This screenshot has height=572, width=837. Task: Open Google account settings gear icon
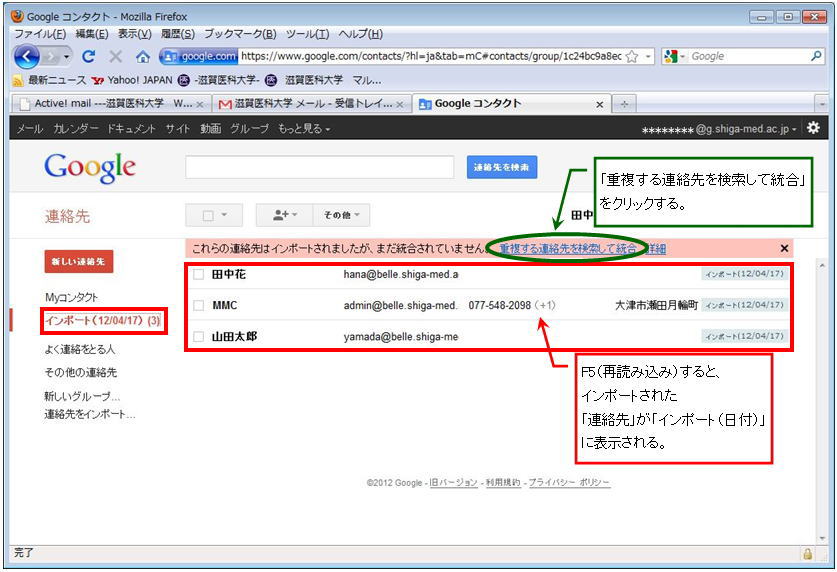click(x=813, y=128)
